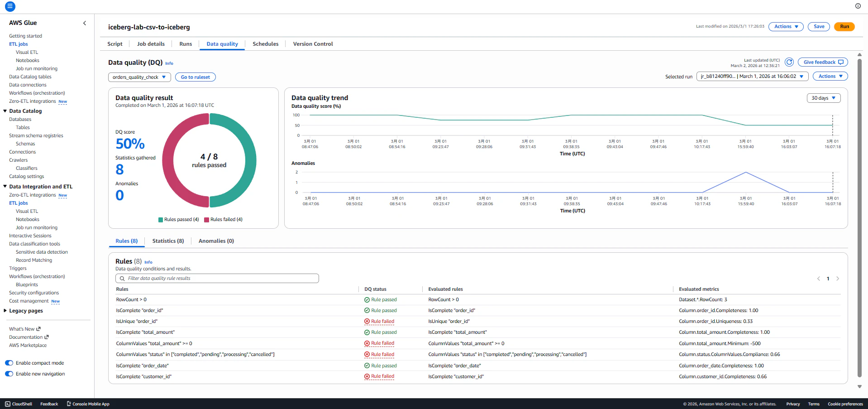Open Info link beside Data quality (DQ)
Viewport: 868px width, 409px height.
[x=169, y=63]
